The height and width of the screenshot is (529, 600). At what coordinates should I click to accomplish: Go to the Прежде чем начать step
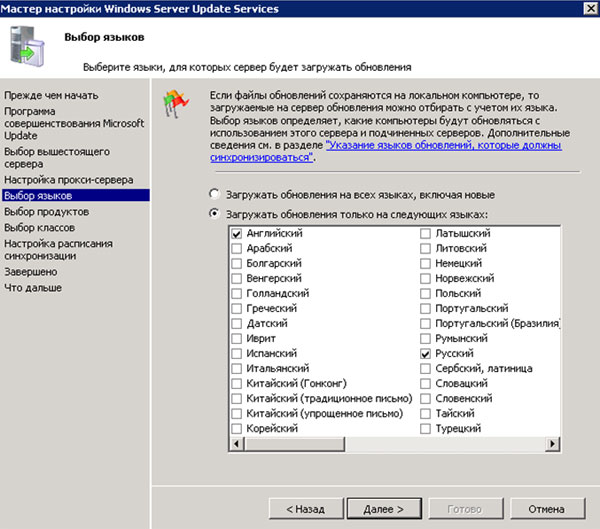point(51,95)
